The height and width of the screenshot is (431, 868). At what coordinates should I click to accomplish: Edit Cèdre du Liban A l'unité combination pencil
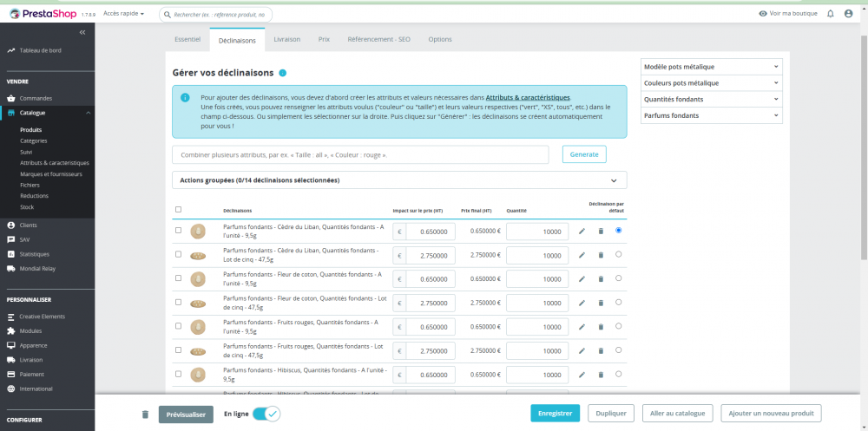(582, 232)
